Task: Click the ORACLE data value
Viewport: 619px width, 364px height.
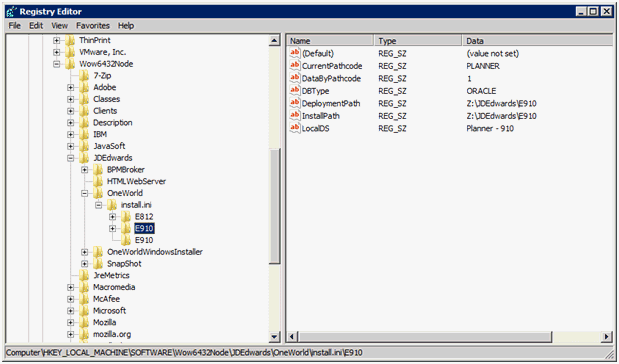Action: [481, 91]
